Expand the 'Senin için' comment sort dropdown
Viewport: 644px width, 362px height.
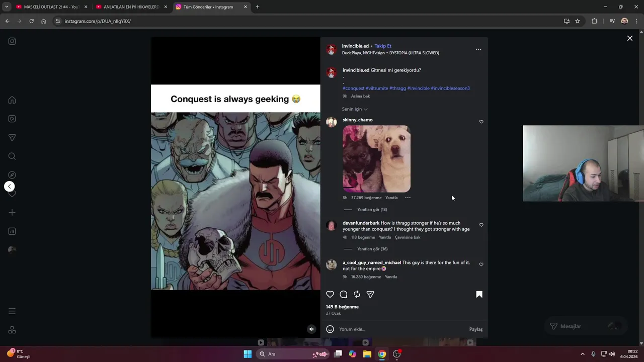click(355, 109)
